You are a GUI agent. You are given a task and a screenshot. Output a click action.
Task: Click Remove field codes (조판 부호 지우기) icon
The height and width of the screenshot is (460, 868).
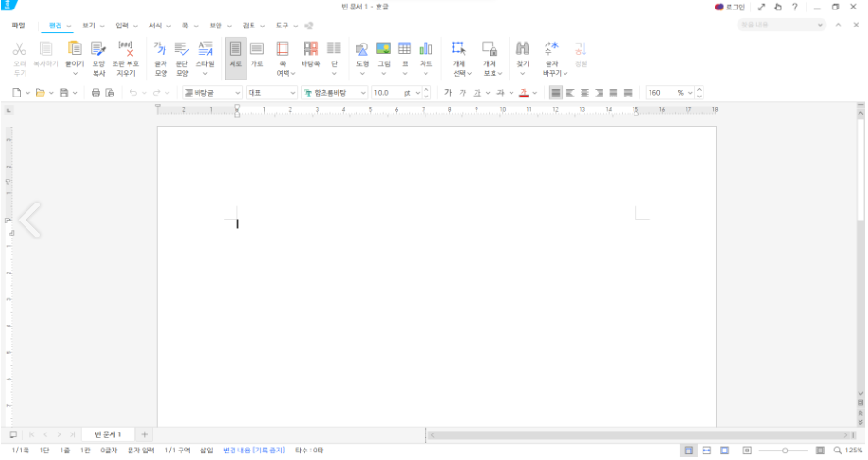point(126,50)
